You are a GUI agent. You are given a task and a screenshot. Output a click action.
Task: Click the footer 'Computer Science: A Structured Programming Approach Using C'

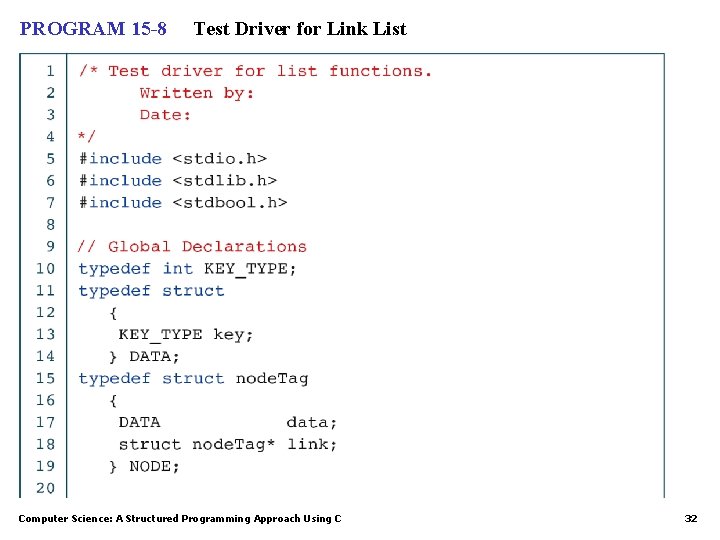point(180,519)
